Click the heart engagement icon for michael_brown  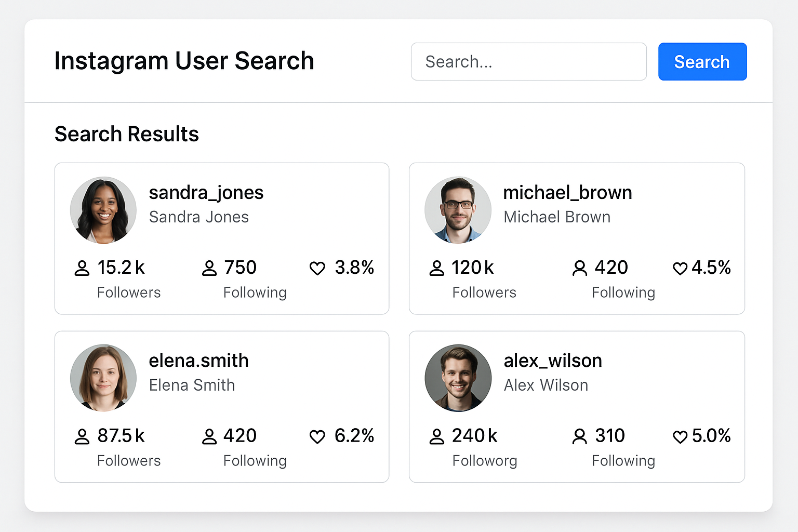pyautogui.click(x=680, y=268)
